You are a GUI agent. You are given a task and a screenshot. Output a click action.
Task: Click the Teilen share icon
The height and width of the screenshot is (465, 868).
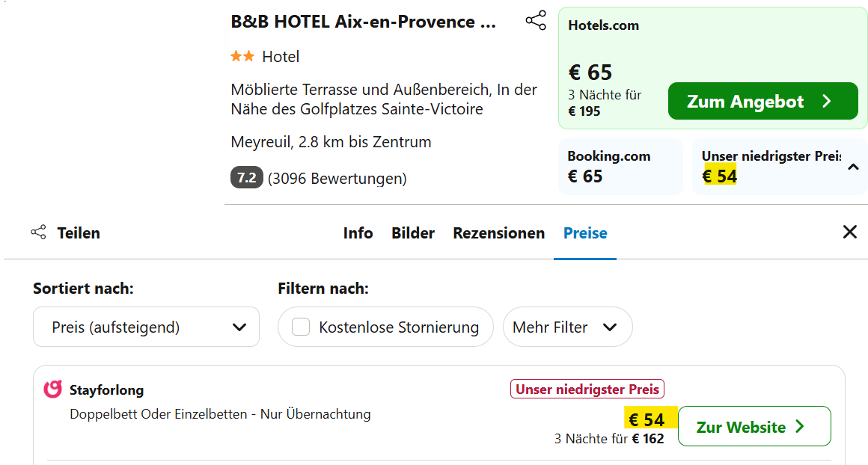click(39, 232)
